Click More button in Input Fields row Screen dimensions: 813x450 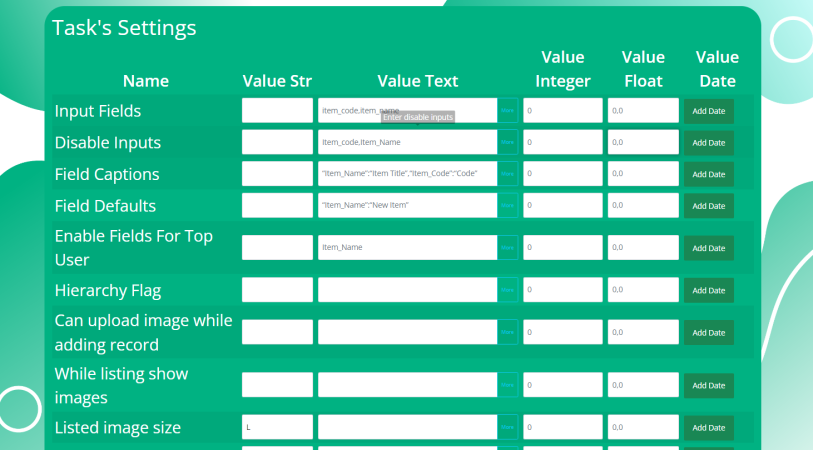tap(507, 111)
